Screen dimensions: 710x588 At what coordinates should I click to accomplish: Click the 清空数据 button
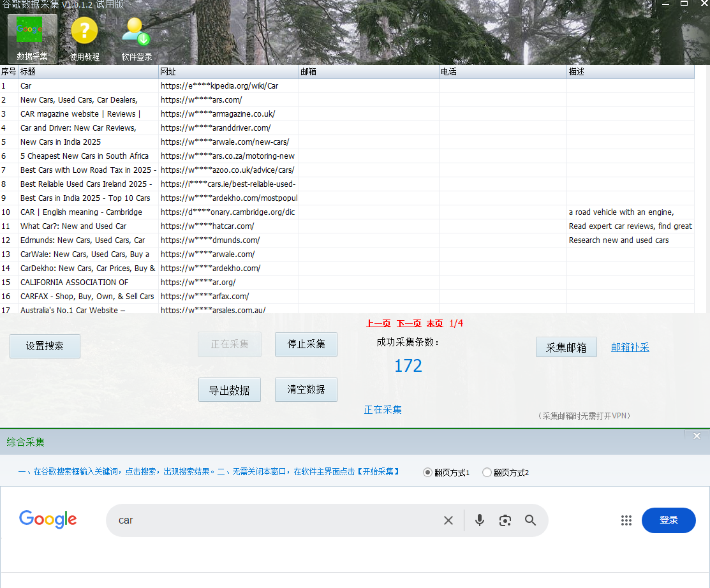tap(306, 390)
